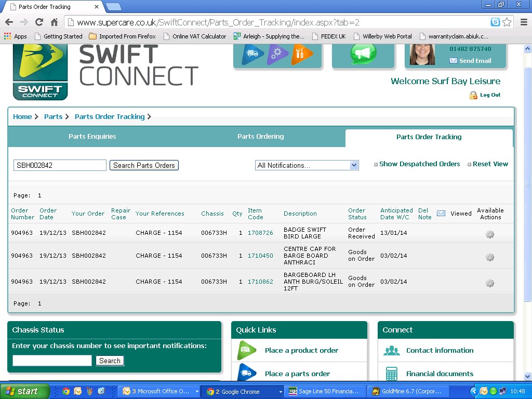
Task: Click the chassis number input field
Action: (52, 361)
